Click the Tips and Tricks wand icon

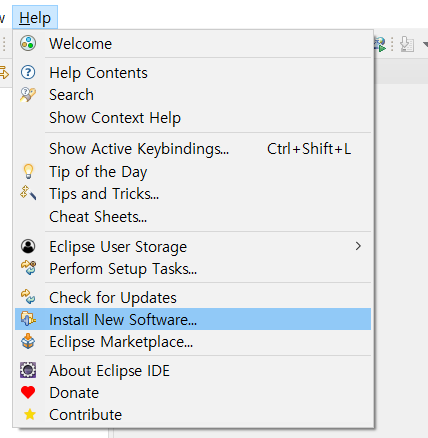[x=28, y=193]
